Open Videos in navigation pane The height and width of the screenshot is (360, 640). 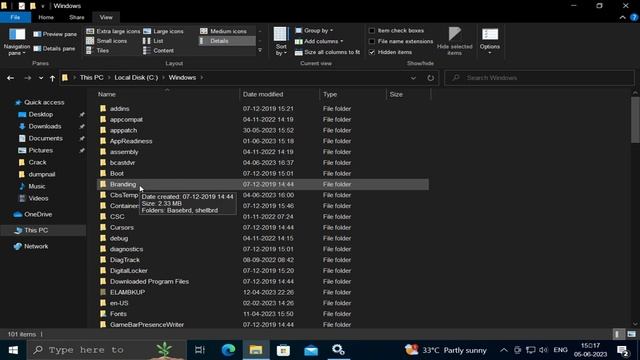pyautogui.click(x=38, y=198)
